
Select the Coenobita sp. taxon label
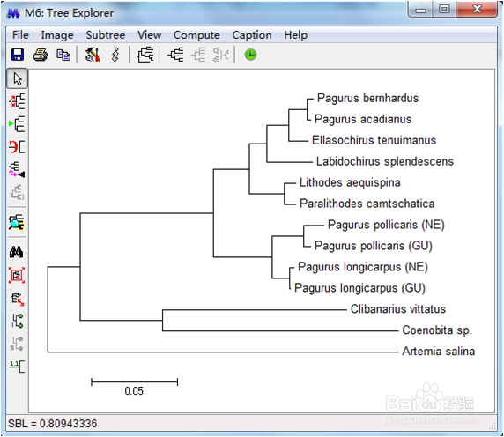(x=437, y=330)
